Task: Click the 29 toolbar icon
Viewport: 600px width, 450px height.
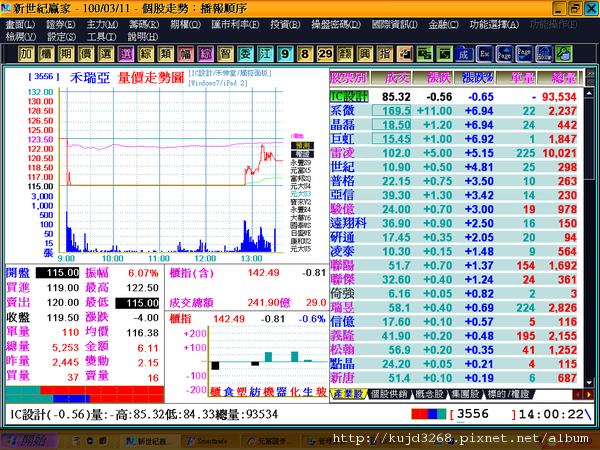Action: 325,54
